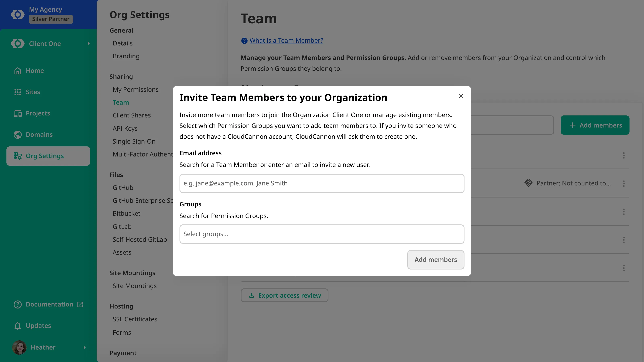Click the Documentation external link icon

pos(80,304)
